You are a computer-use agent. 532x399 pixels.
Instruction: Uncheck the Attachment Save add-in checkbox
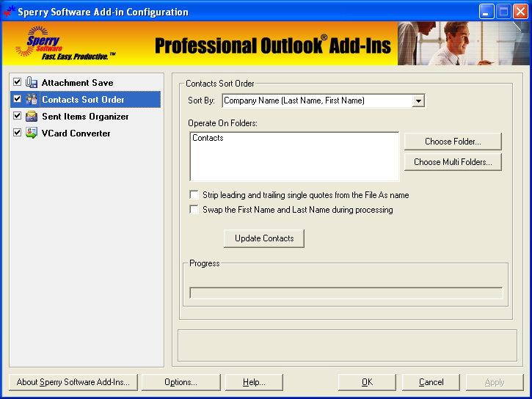point(18,81)
